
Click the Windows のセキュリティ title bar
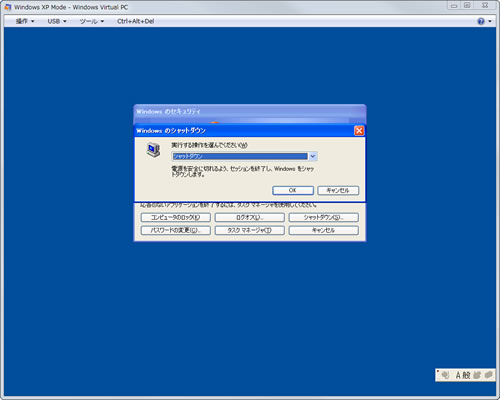pyautogui.click(x=250, y=112)
